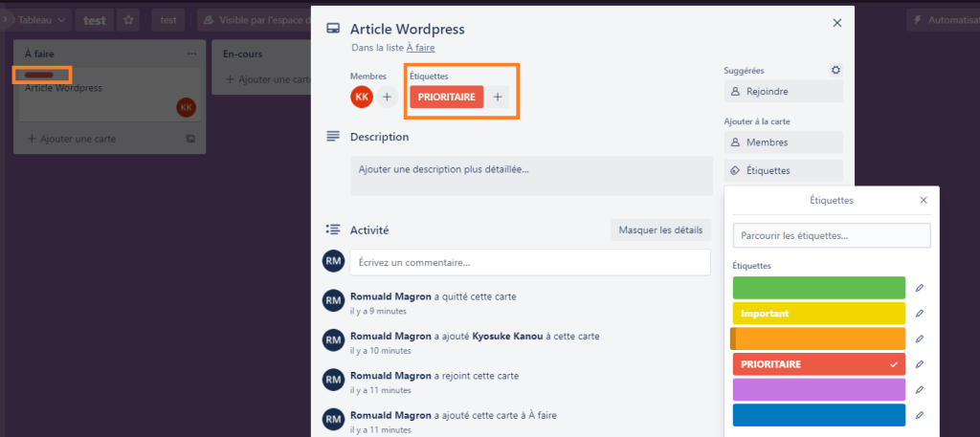980x437 pixels.
Task: Open the À faire list link
Action: point(421,47)
